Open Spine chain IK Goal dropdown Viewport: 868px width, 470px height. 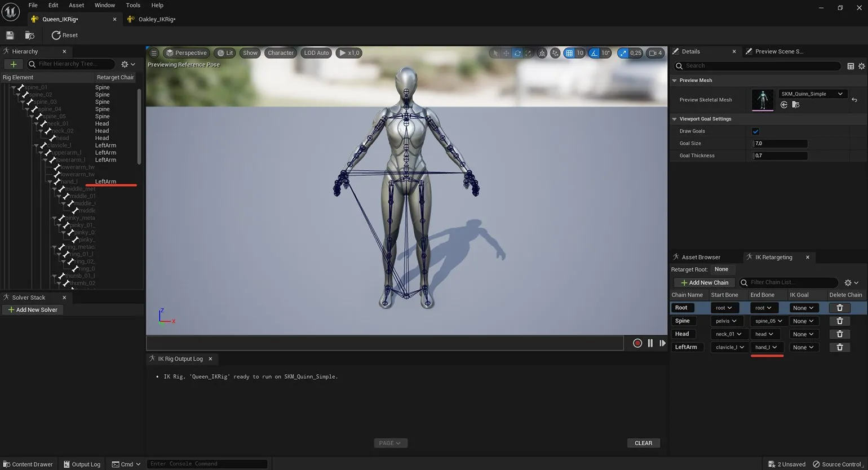803,321
